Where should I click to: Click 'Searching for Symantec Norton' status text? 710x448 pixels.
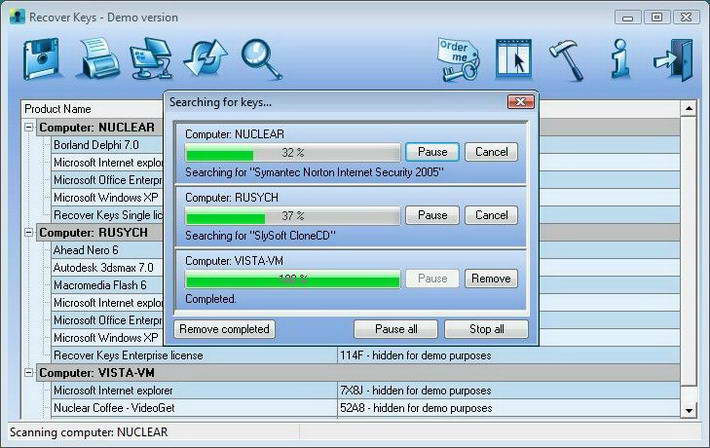coord(314,173)
